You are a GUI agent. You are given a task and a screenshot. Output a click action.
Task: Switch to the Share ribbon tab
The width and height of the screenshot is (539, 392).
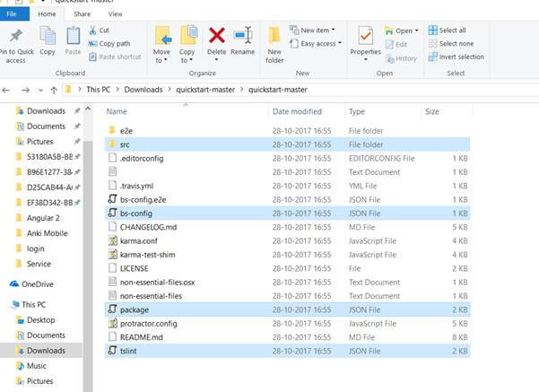coord(83,14)
